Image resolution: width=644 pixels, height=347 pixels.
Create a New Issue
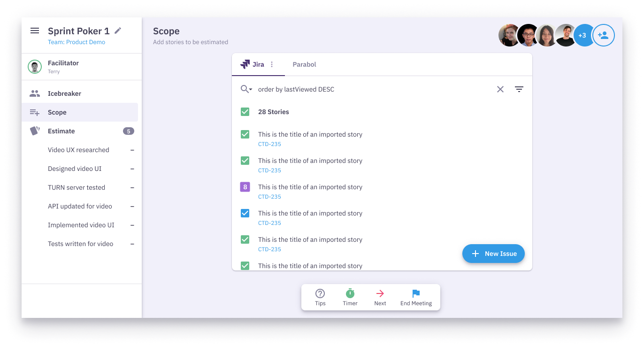coord(493,254)
